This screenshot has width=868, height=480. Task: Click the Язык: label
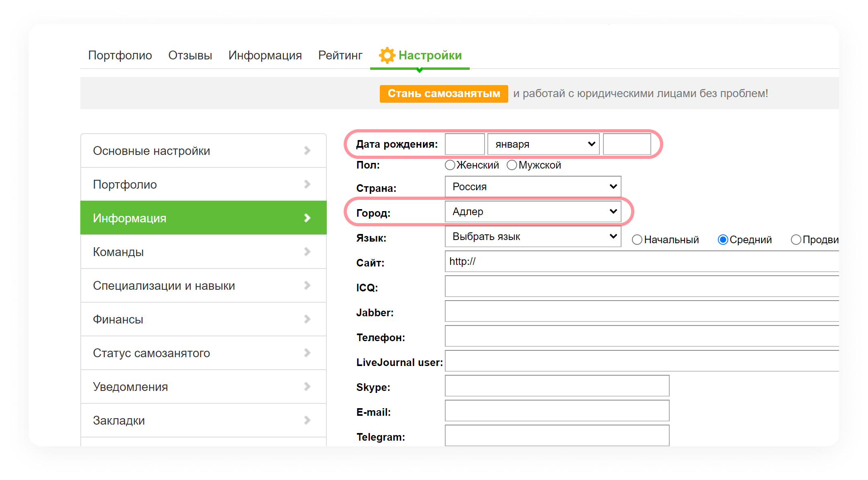tap(371, 238)
